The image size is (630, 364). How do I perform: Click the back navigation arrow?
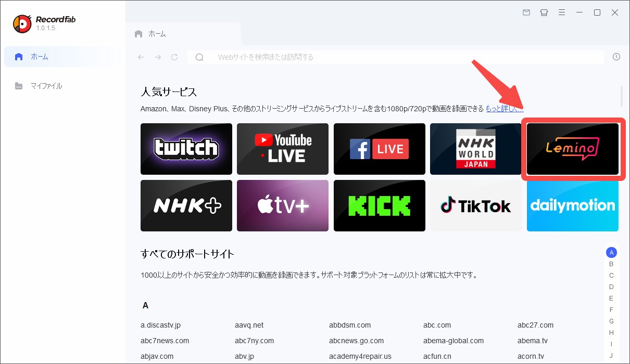tap(141, 57)
